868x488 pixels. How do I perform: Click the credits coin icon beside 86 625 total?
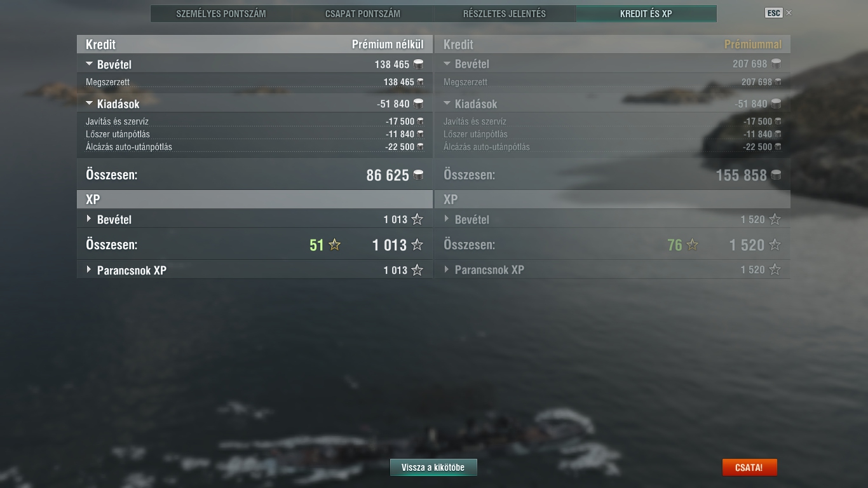pyautogui.click(x=418, y=175)
